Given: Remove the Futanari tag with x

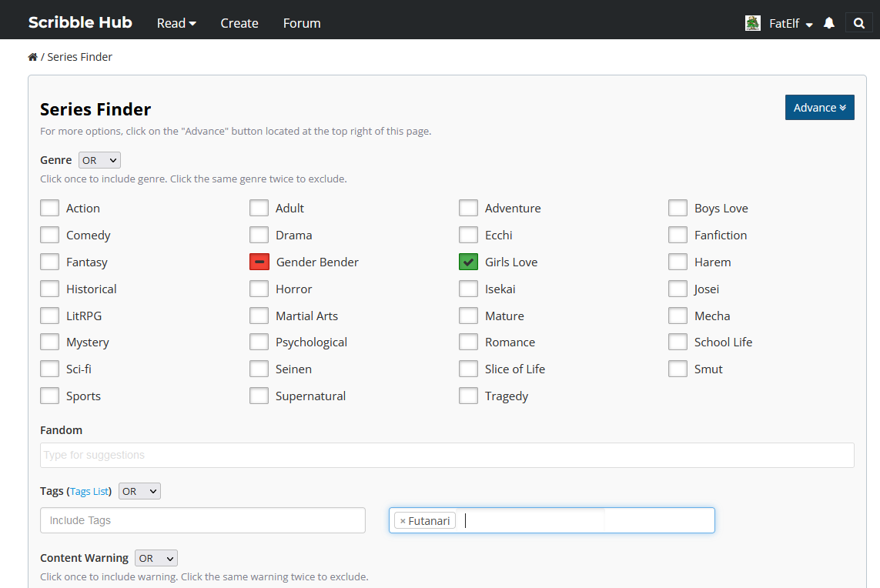Looking at the screenshot, I should (x=403, y=521).
